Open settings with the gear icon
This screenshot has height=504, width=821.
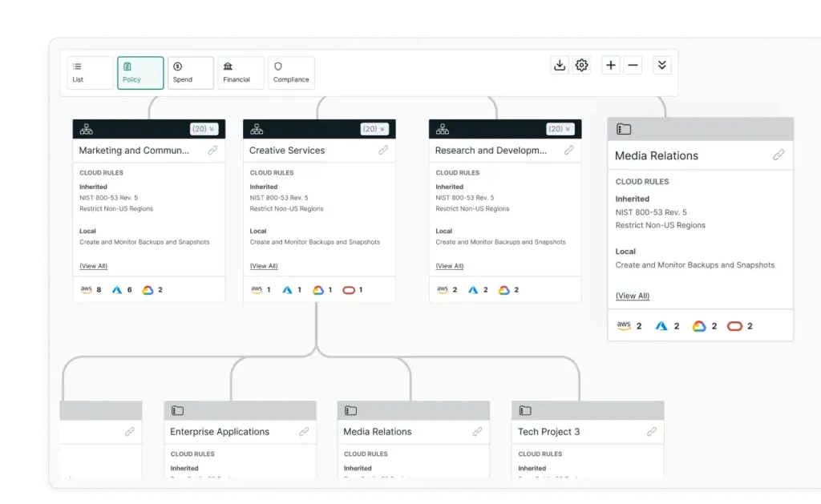point(582,66)
